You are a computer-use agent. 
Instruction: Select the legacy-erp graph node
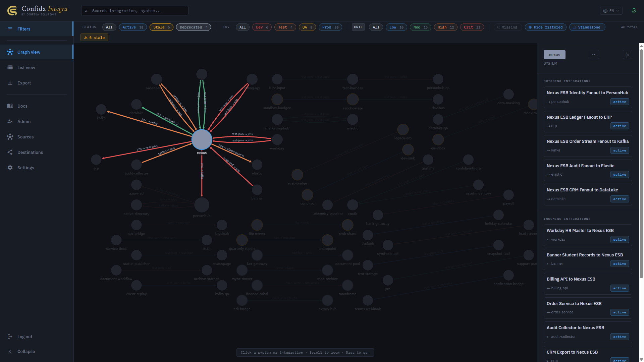coord(403,129)
